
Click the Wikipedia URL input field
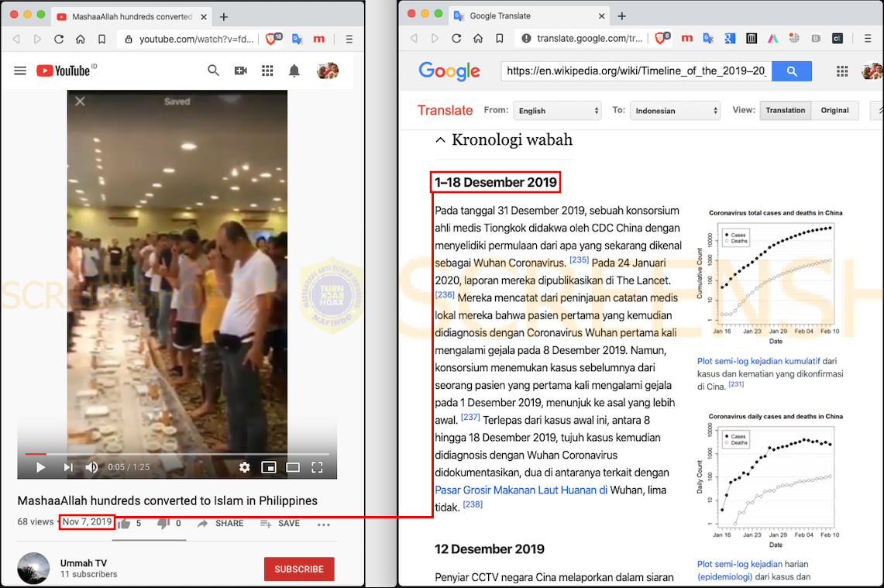click(637, 71)
